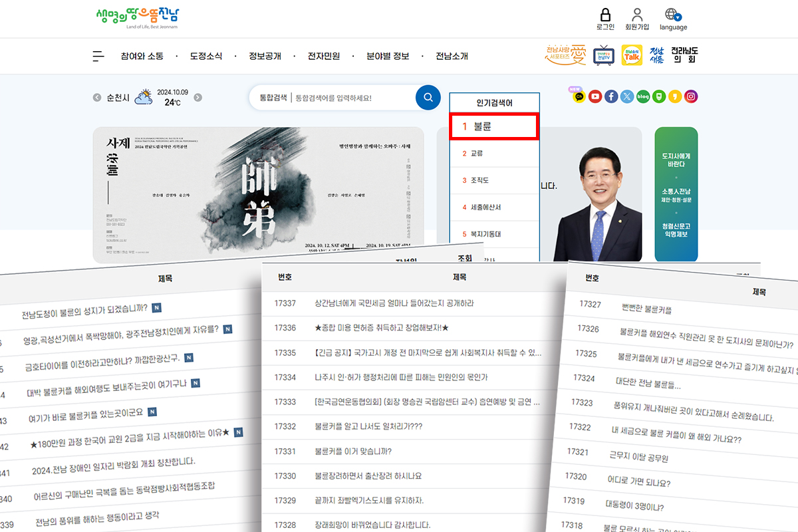
Task: Click the 생명의 땅 으뜸 전남 site logo
Action: (x=137, y=17)
